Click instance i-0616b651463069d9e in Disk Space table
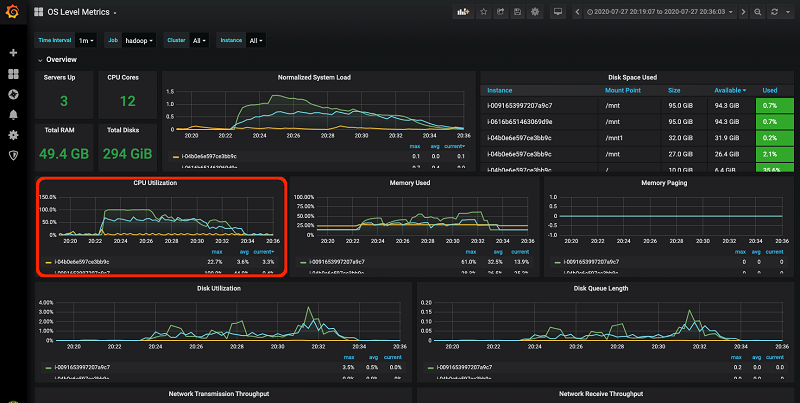This screenshot has height=403, width=800. pyautogui.click(x=519, y=122)
